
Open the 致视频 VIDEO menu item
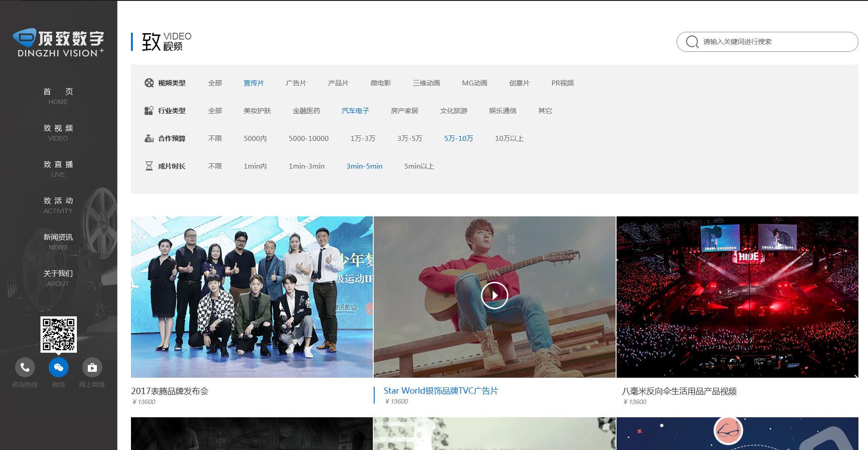pos(58,132)
